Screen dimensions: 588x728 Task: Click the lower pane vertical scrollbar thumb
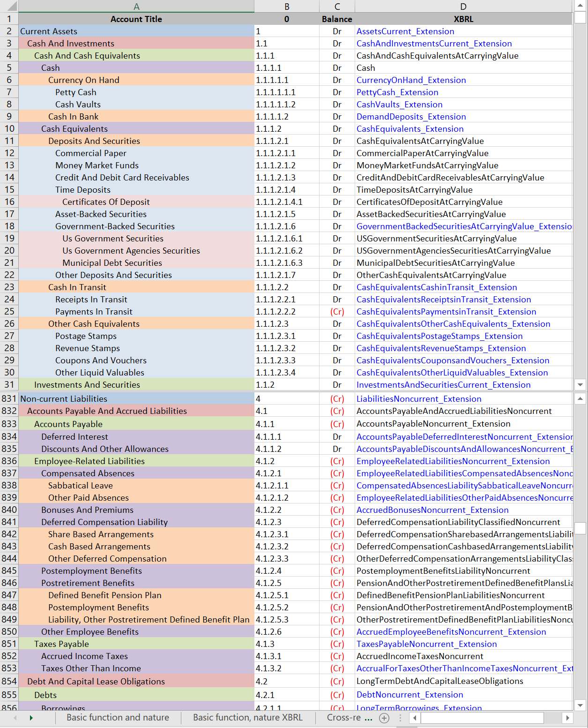(x=581, y=528)
